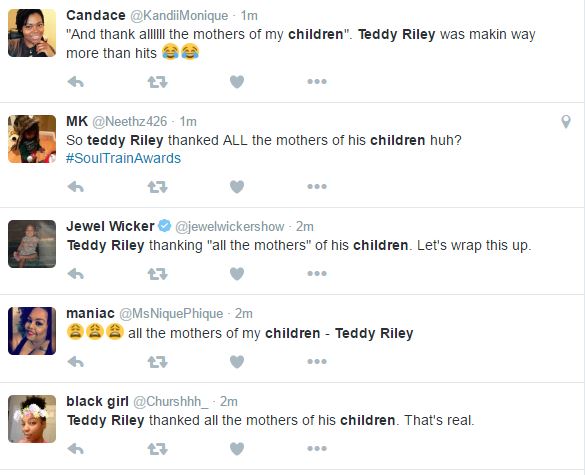585x475 pixels.
Task: Open Candace's profile picture
Action: click(x=32, y=33)
